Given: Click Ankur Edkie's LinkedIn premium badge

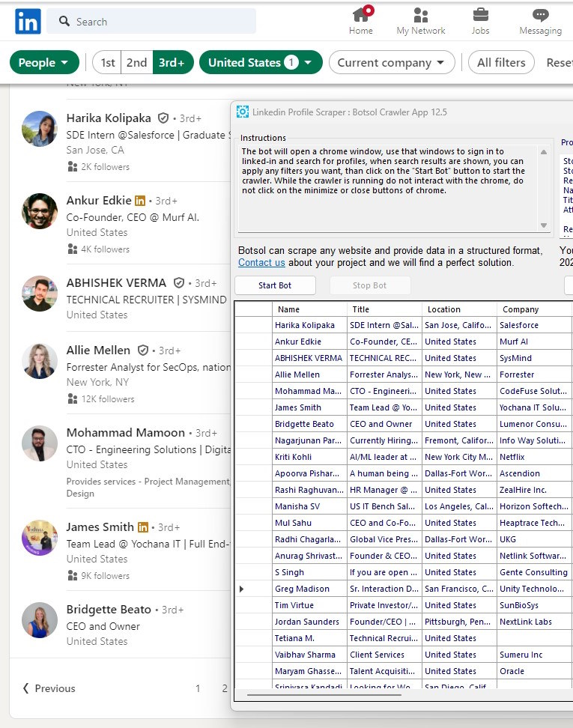Looking at the screenshot, I should point(140,201).
